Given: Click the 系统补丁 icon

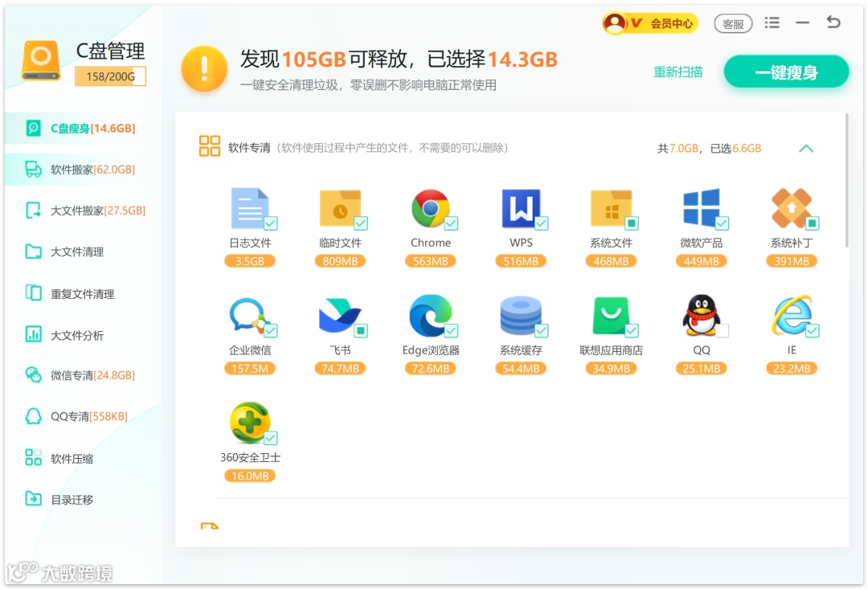Looking at the screenshot, I should (x=792, y=208).
